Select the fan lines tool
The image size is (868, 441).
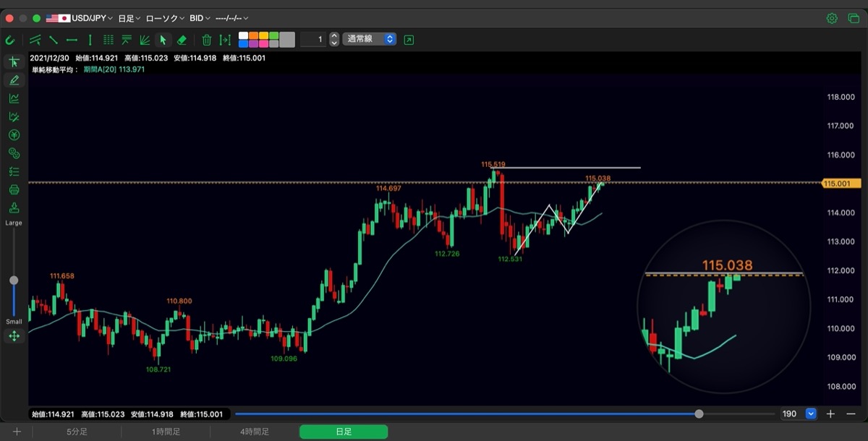coord(145,40)
